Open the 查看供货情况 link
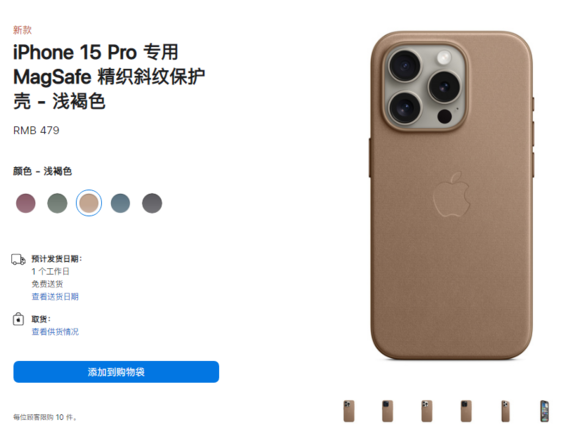The height and width of the screenshot is (426, 587). click(x=55, y=332)
